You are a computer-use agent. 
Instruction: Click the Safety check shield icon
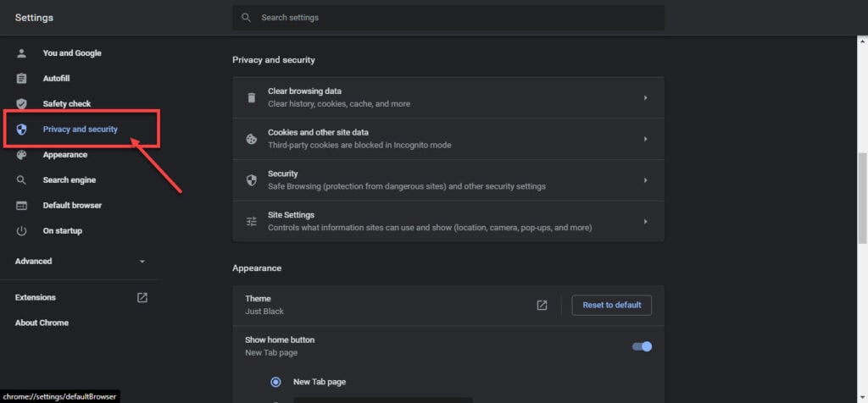(21, 104)
